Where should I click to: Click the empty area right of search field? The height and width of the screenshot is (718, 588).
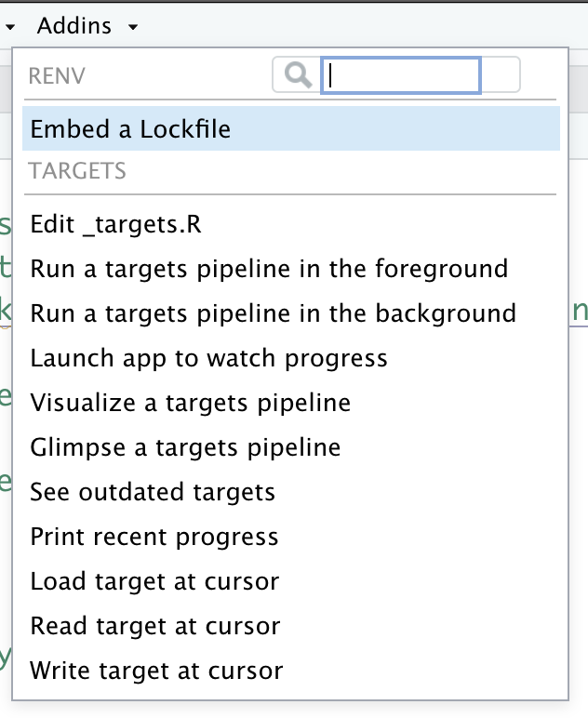coord(500,75)
